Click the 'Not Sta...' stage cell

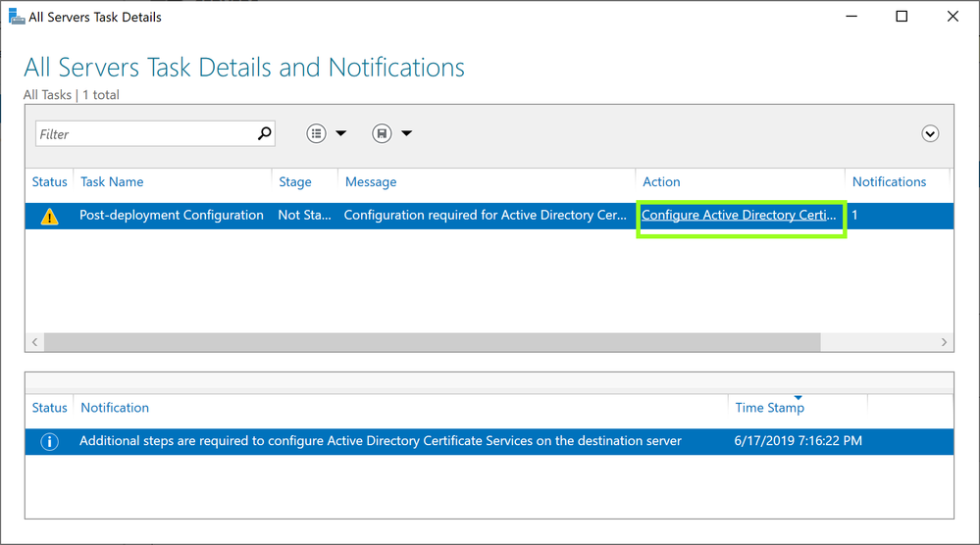point(304,215)
